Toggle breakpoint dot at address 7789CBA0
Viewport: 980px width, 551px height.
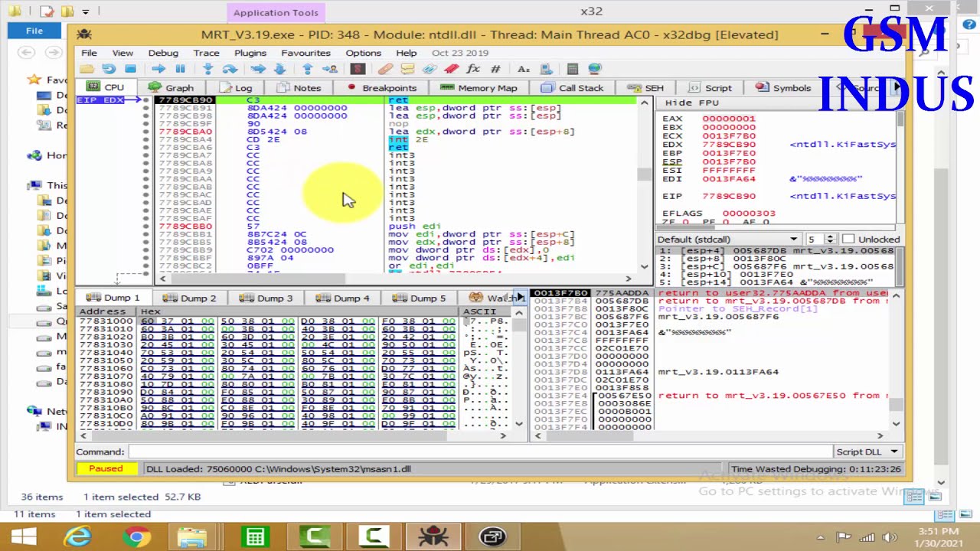[x=145, y=132]
